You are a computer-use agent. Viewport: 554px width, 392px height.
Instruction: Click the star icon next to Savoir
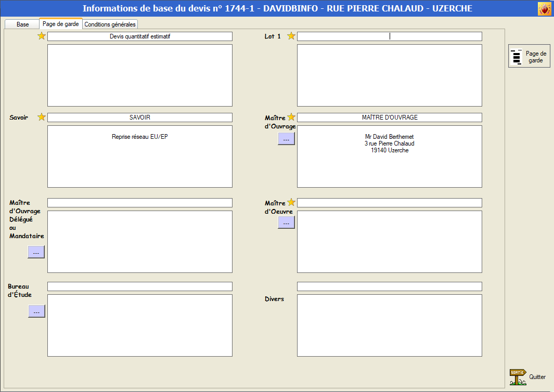click(42, 117)
